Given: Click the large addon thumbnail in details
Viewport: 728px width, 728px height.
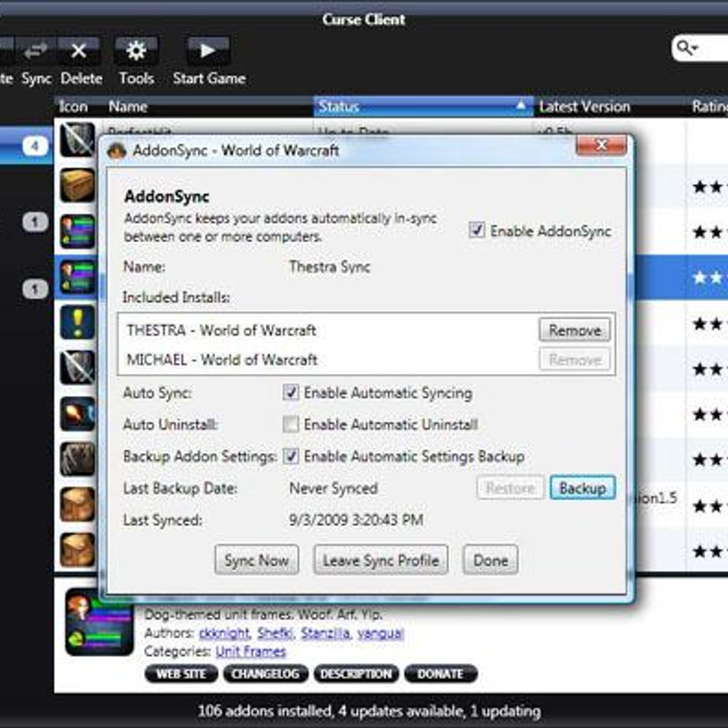Looking at the screenshot, I should [99, 622].
